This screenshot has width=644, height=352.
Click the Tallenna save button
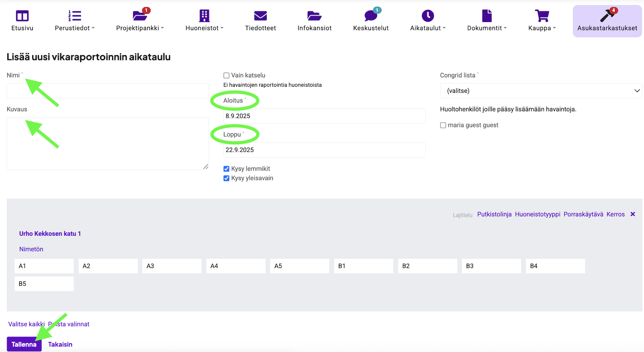tap(24, 344)
